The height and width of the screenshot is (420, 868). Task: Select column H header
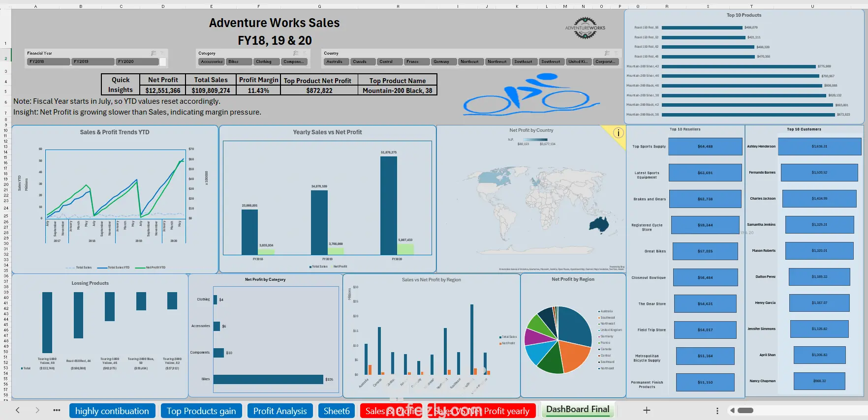pyautogui.click(x=398, y=6)
